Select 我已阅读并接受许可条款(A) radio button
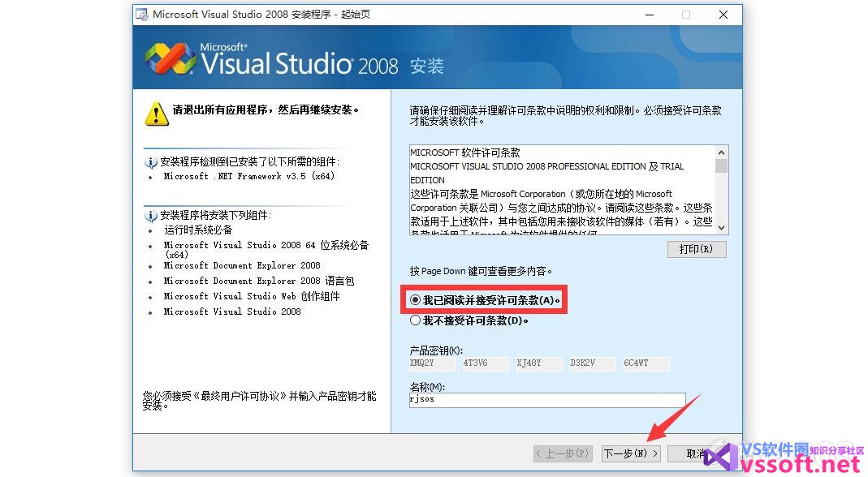The height and width of the screenshot is (477, 868). [415, 300]
